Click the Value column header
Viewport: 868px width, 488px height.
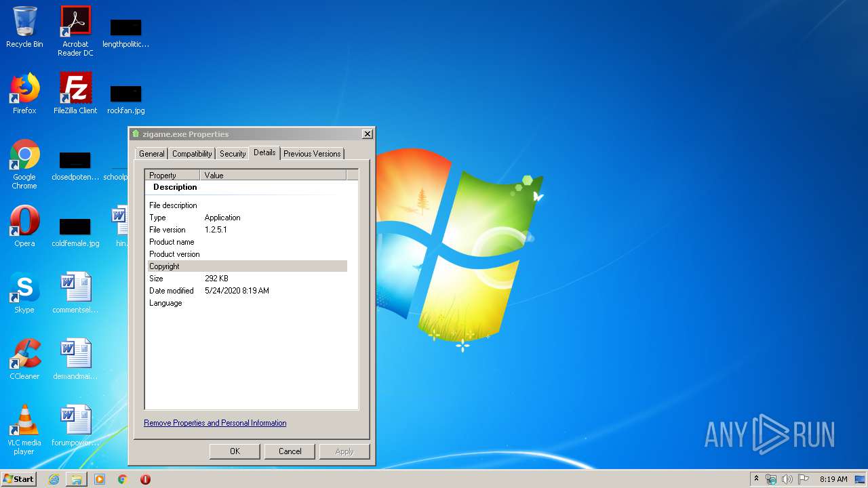[x=273, y=175]
